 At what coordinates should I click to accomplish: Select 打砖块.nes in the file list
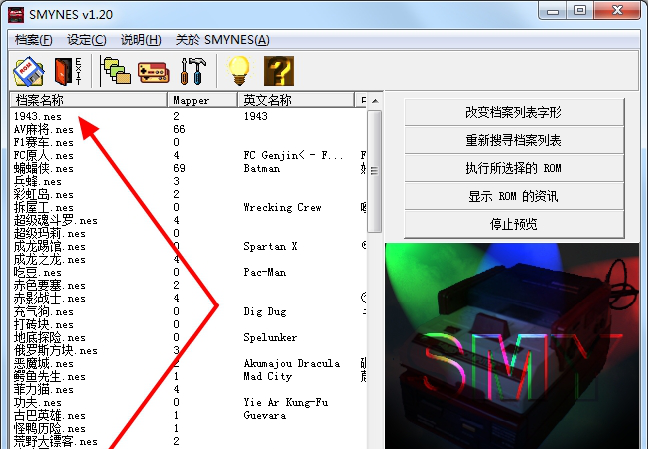43,325
